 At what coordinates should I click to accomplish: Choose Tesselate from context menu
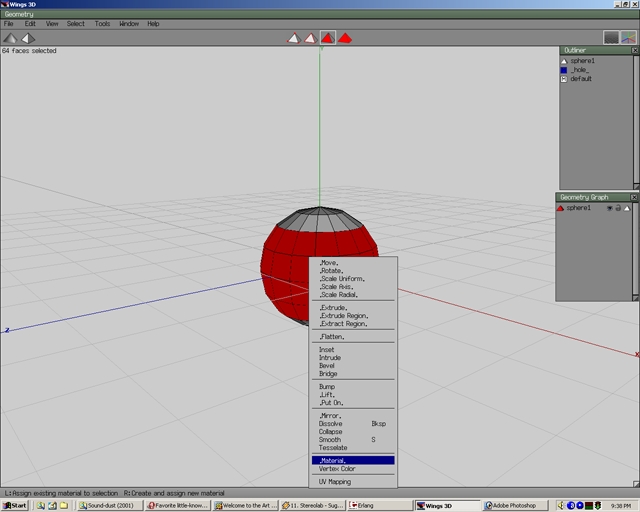pyautogui.click(x=353, y=447)
